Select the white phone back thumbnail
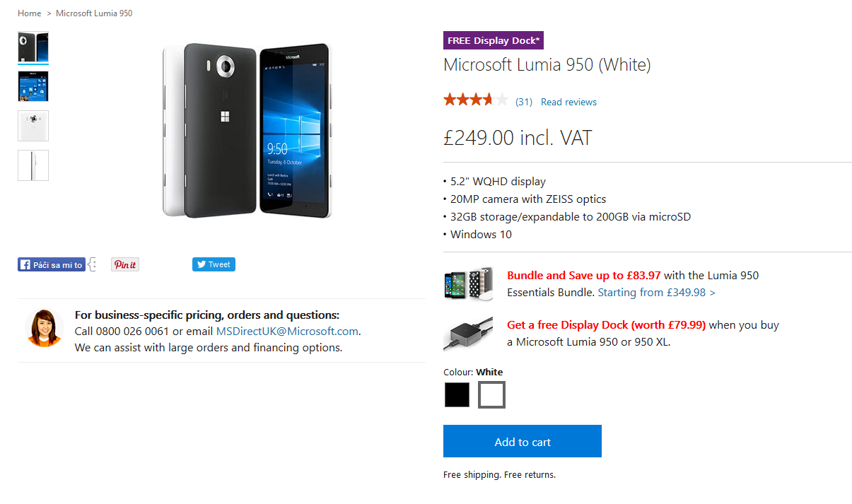The width and height of the screenshot is (852, 504). (x=33, y=126)
